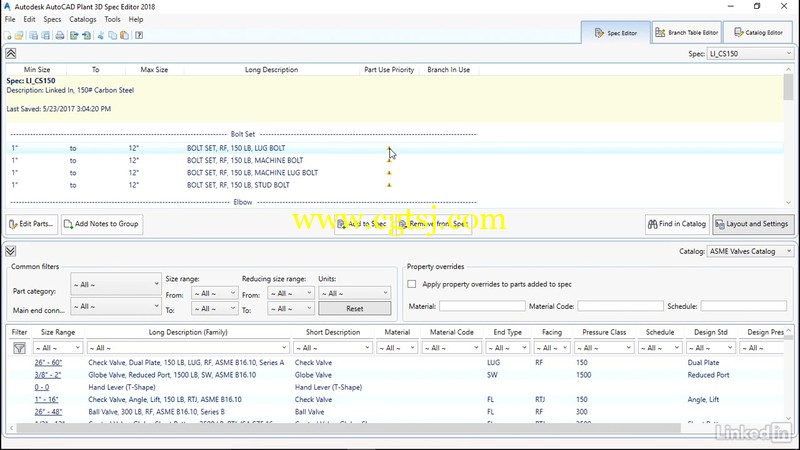Click the Find in Catalog button
Viewport: 800px width, 450px height.
coord(677,224)
